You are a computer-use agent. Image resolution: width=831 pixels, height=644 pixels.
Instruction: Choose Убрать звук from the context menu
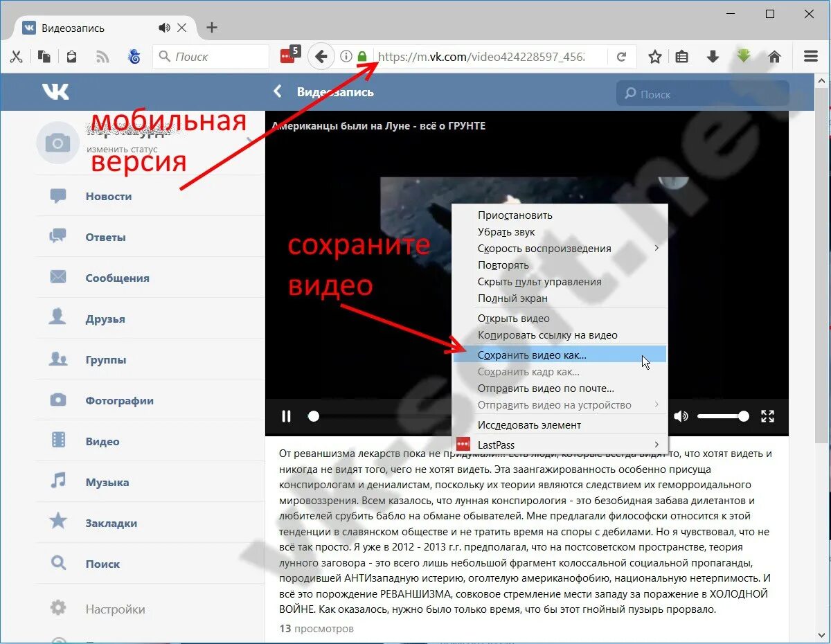pyautogui.click(x=560, y=232)
